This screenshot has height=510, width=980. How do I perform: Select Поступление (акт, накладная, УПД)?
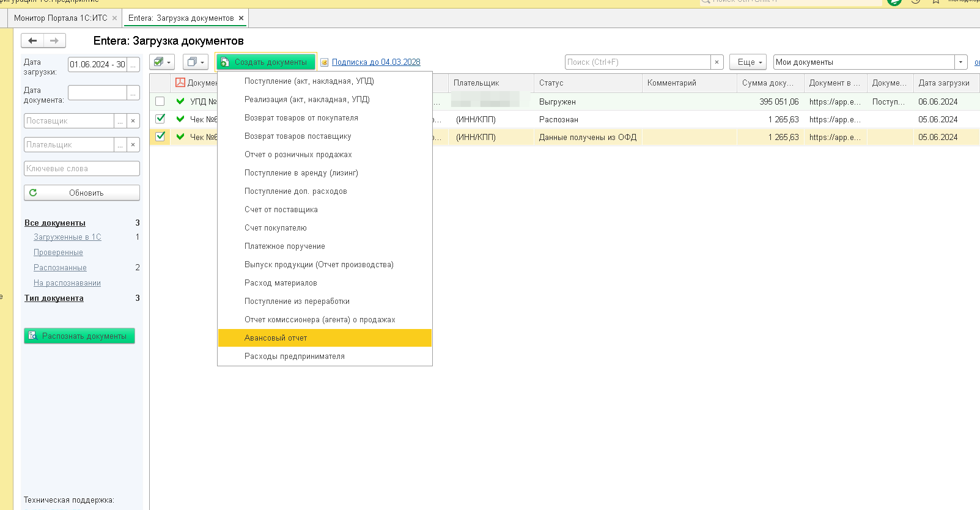[x=325, y=81]
